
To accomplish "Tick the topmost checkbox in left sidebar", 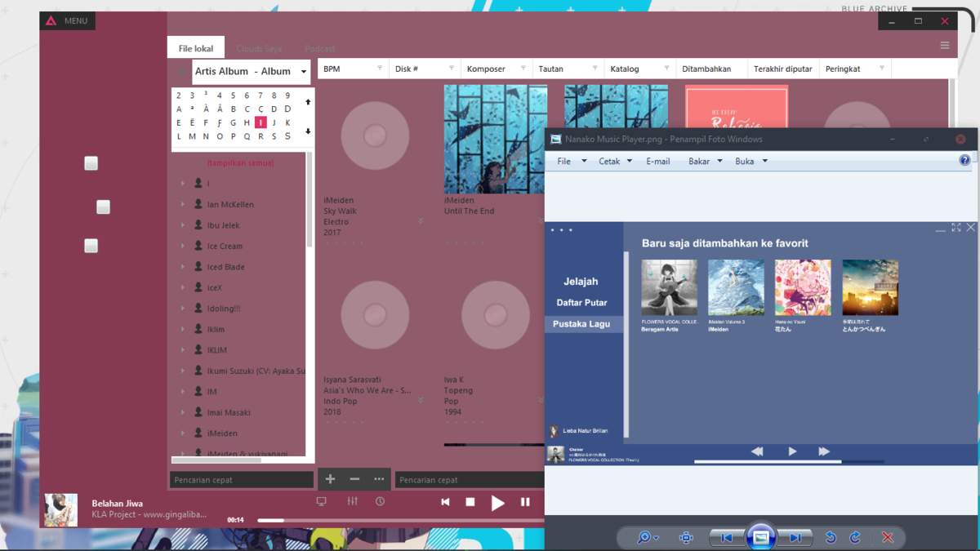I will pyautogui.click(x=91, y=163).
